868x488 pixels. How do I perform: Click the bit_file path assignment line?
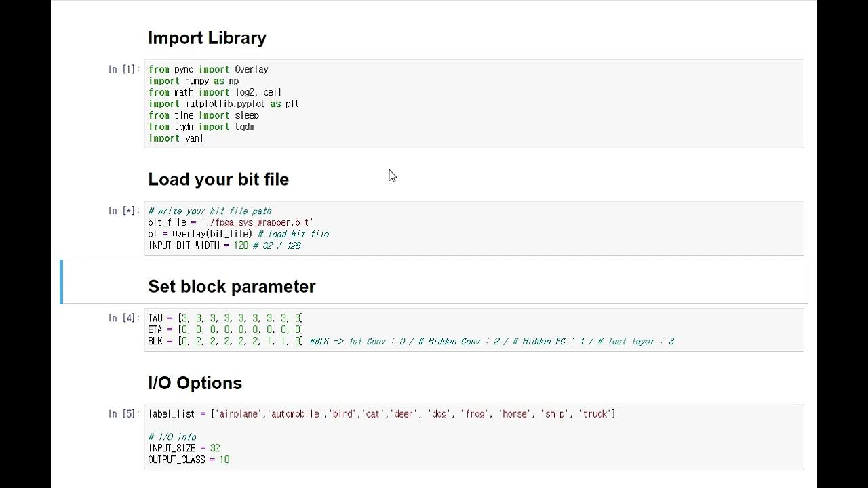(x=231, y=222)
